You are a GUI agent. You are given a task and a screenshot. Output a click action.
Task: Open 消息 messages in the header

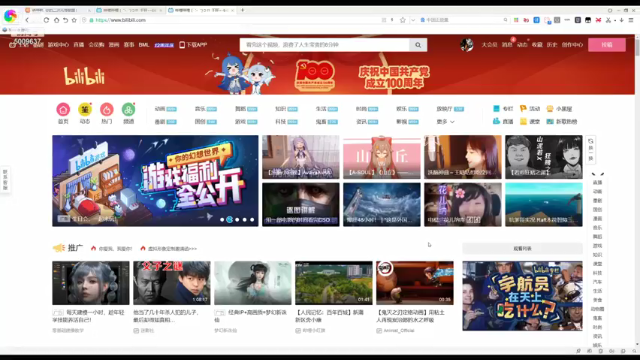(x=507, y=45)
